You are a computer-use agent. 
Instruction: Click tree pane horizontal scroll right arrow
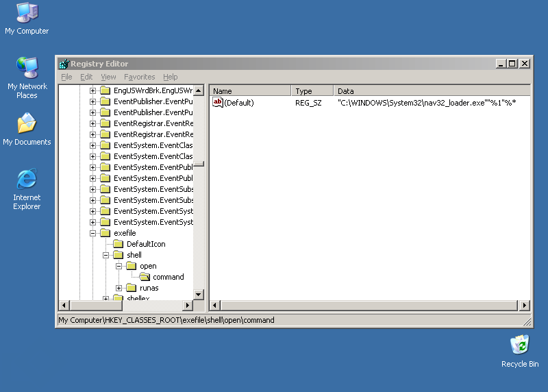(188, 305)
